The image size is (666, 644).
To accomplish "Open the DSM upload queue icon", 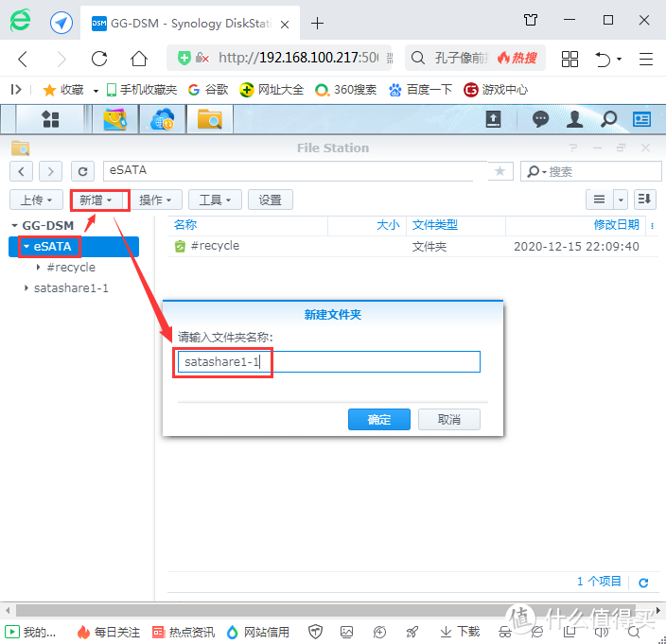I will [x=493, y=119].
